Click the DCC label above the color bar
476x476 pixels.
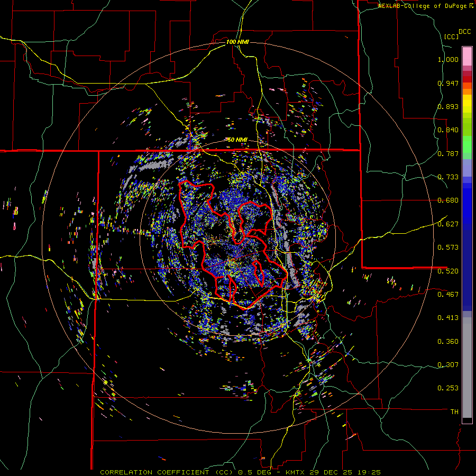(x=465, y=32)
